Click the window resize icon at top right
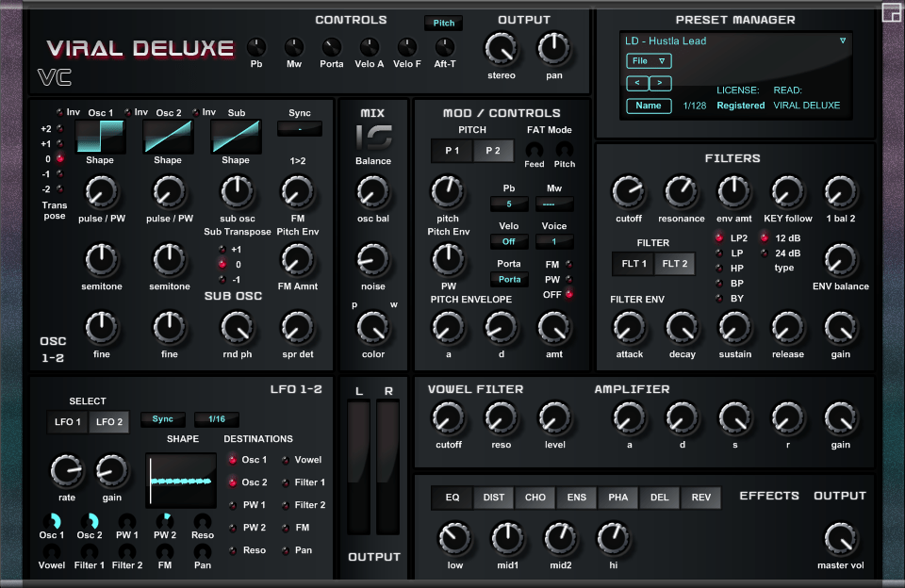Screen dimensions: 905x588 pyautogui.click(x=891, y=12)
